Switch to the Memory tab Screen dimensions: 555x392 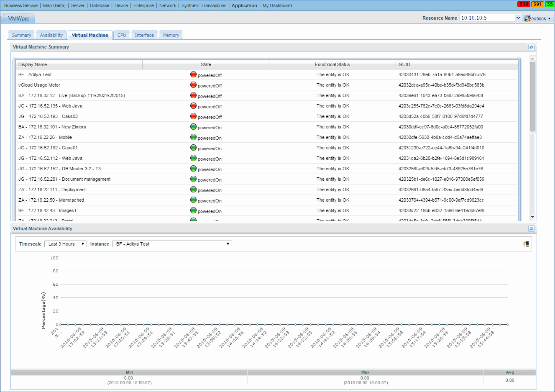tap(171, 36)
